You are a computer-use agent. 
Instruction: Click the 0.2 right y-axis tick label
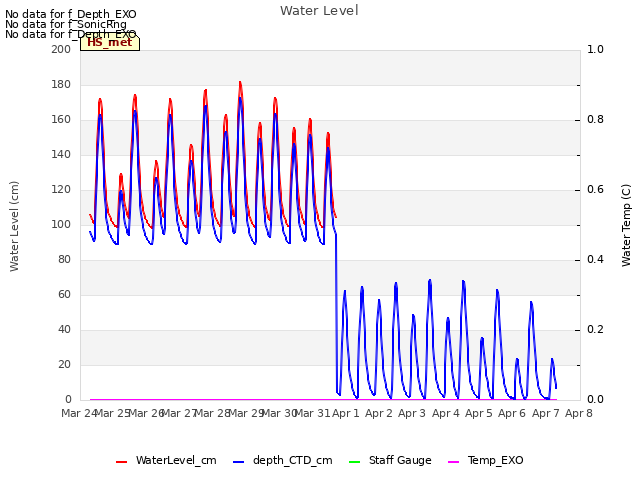(x=595, y=329)
